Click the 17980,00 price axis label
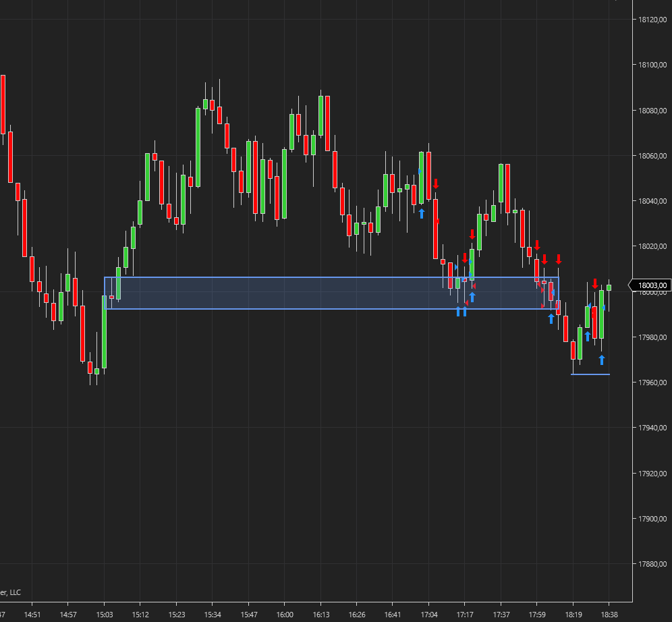The image size is (672, 622). click(x=652, y=337)
